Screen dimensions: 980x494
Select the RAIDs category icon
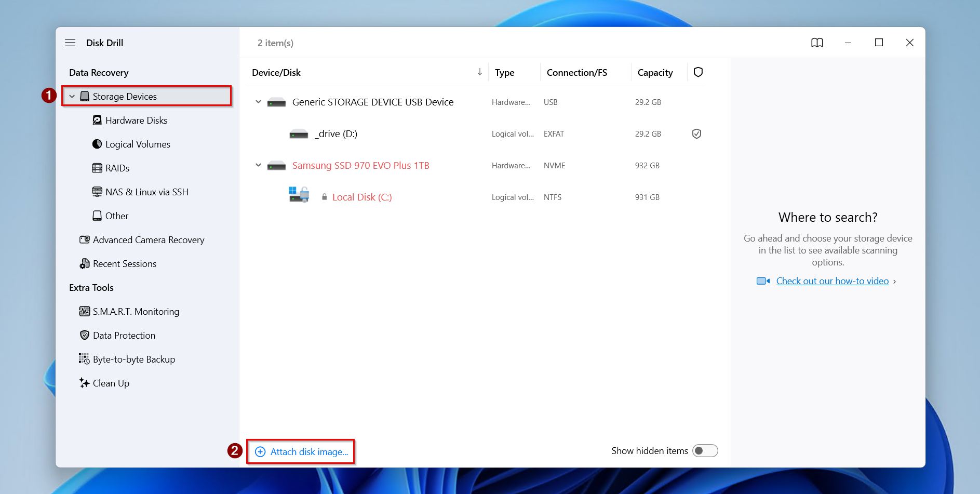coord(97,168)
